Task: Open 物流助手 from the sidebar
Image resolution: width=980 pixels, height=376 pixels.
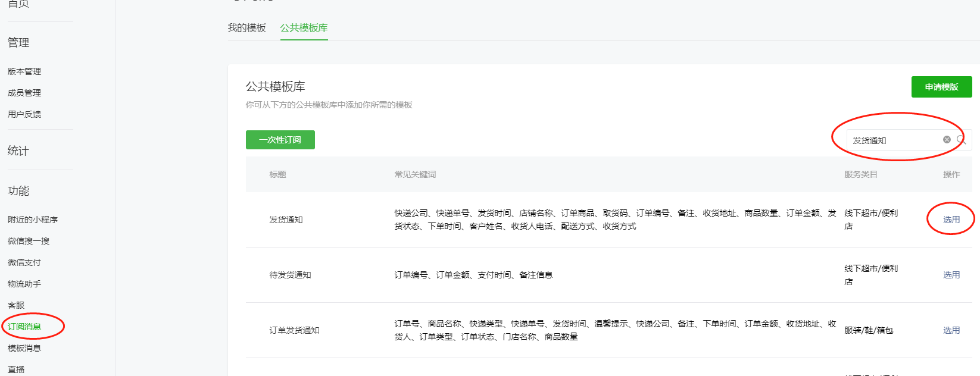Action: point(24,284)
